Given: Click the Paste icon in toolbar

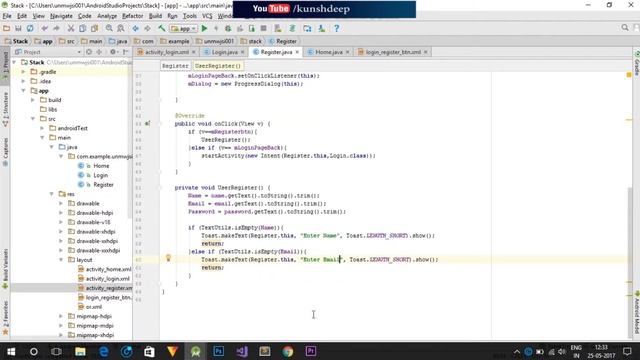Looking at the screenshot, I should pyautogui.click(x=94, y=28).
